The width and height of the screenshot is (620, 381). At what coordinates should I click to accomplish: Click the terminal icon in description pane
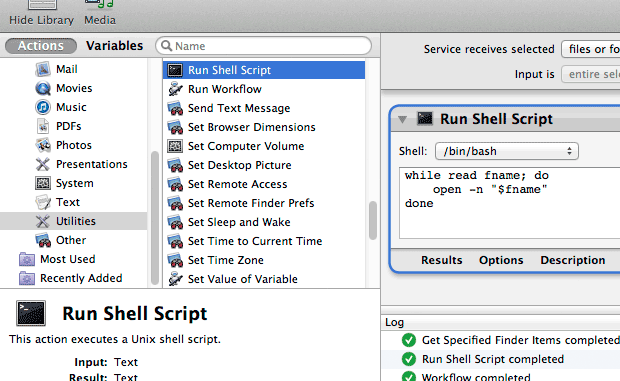coord(31,313)
